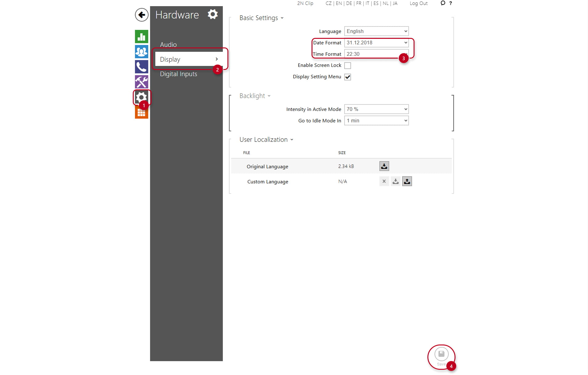The width and height of the screenshot is (588, 375).
Task: Upload a Custom Language file
Action: [407, 181]
